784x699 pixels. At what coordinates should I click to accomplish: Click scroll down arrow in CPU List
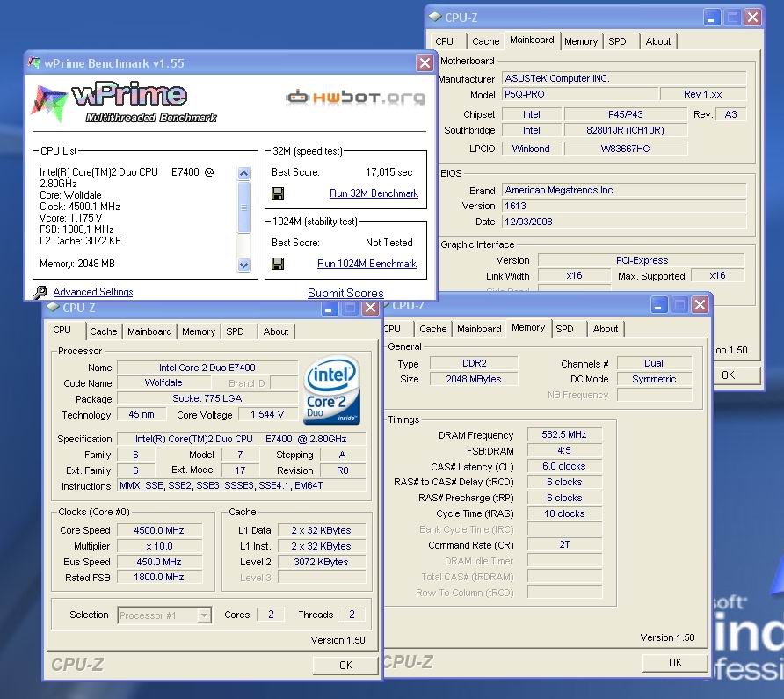244,266
